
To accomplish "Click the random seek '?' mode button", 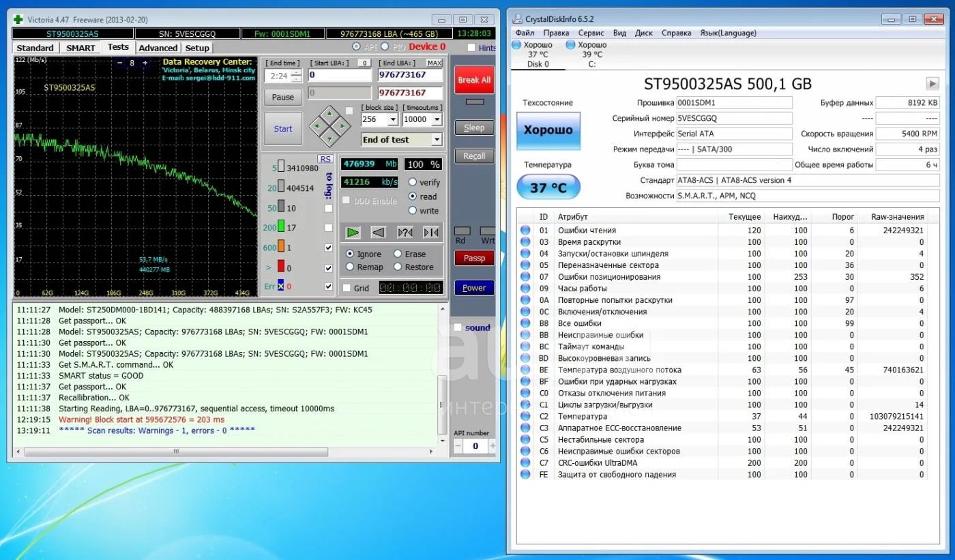I will (x=405, y=233).
